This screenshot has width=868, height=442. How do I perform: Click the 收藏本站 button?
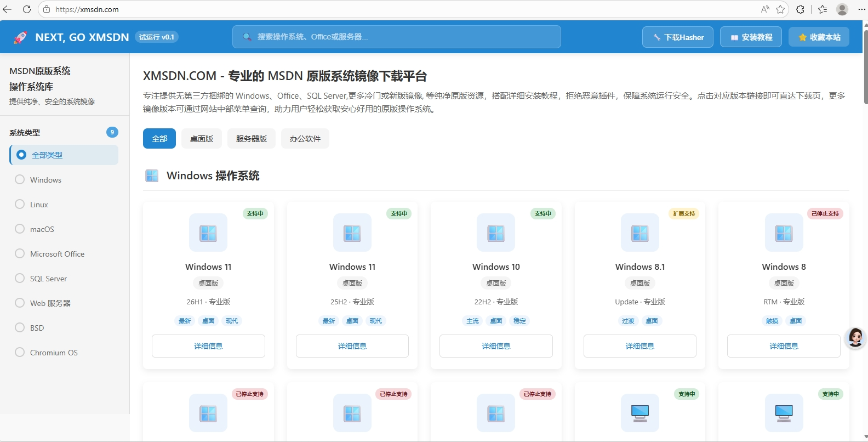click(x=819, y=37)
